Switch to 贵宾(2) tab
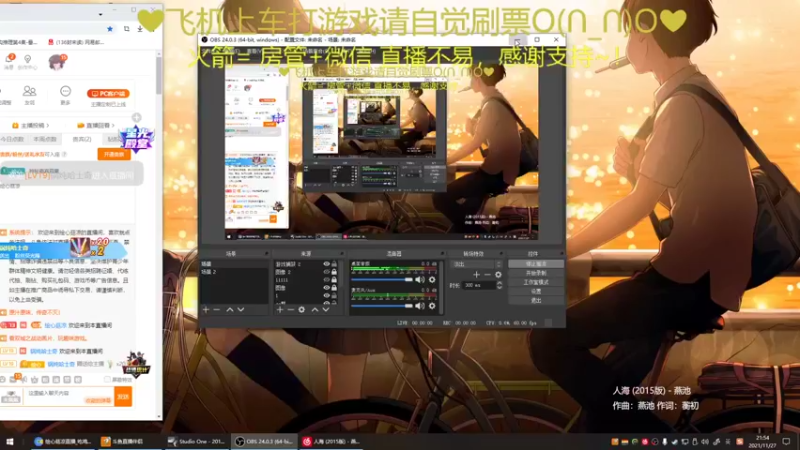Screen dimensions: 800x450 point(82,139)
